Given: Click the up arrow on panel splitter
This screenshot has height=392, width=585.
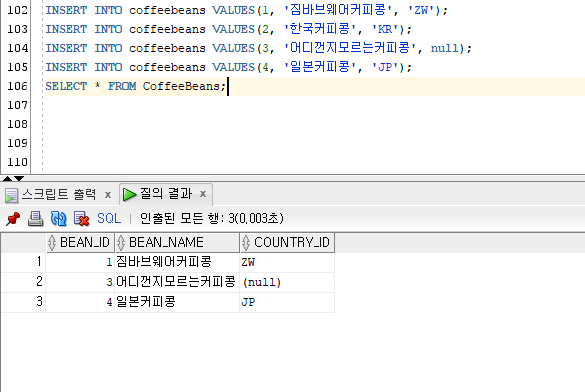Looking at the screenshot, I should pyautogui.click(x=7, y=178).
